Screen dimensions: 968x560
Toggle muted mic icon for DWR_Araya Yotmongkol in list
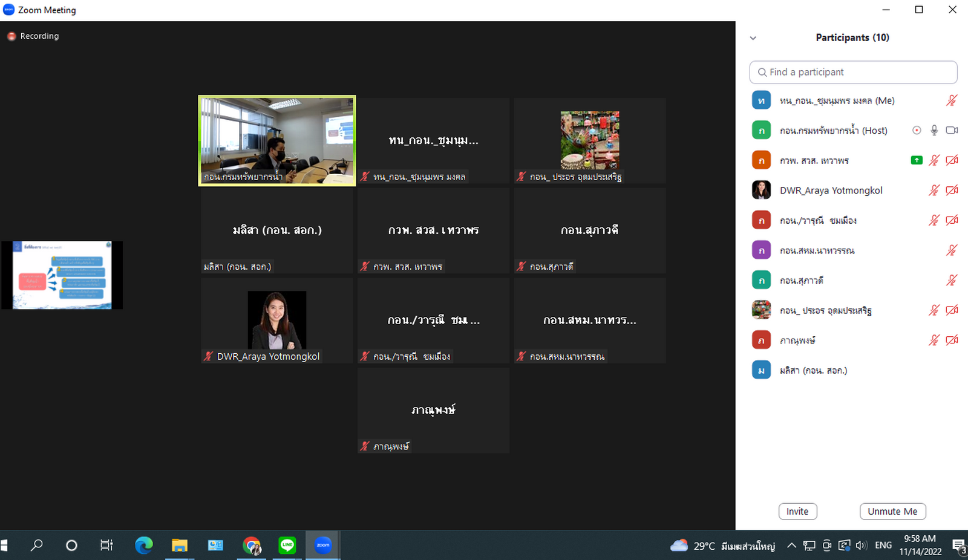[x=934, y=190]
